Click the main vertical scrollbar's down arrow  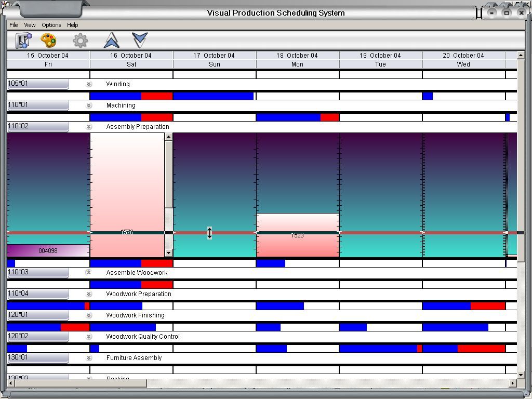click(521, 374)
